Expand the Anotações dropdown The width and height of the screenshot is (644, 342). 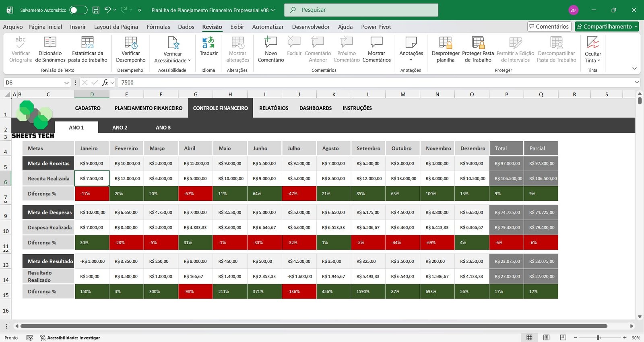click(x=411, y=60)
